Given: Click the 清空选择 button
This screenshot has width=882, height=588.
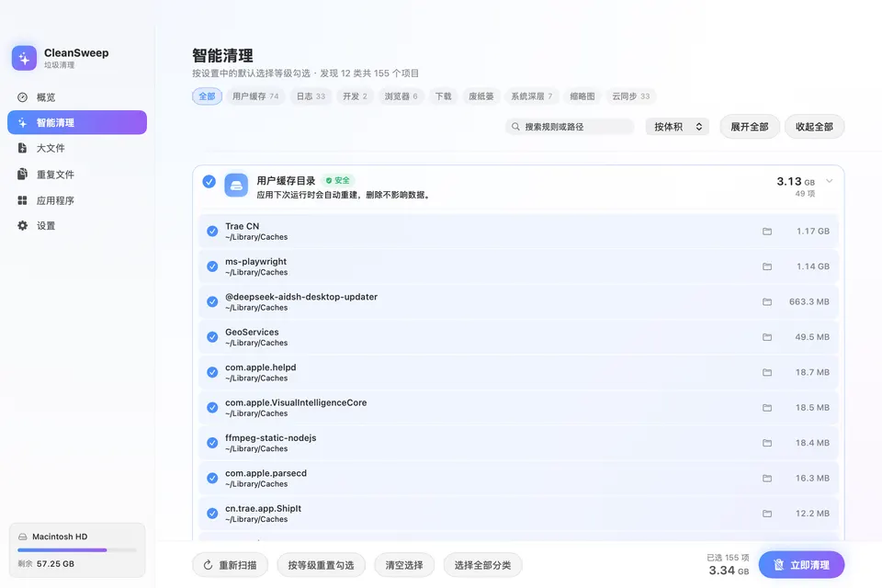Looking at the screenshot, I should click(x=404, y=565).
